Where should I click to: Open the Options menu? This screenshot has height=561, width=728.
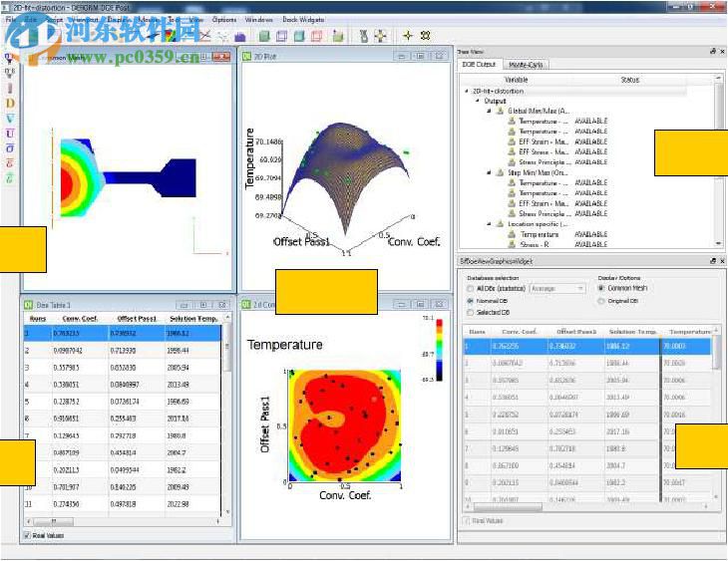(x=224, y=20)
